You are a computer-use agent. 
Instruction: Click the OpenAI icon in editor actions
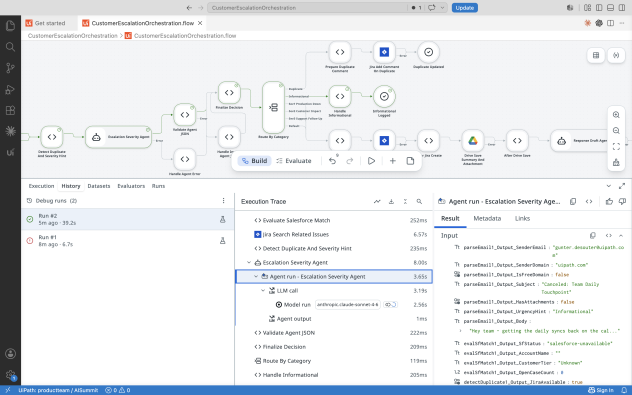[x=599, y=23]
